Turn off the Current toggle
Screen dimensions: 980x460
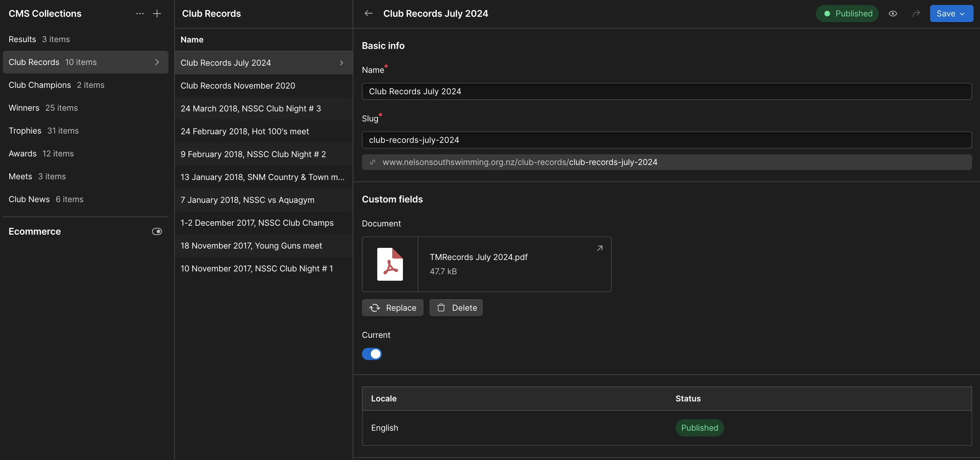tap(372, 354)
